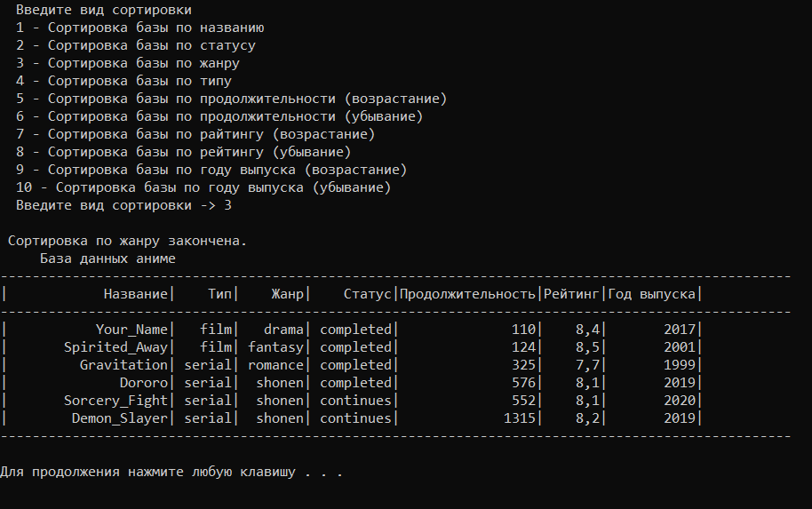The image size is (812, 509).
Task: Click the Spirited_Away title cell
Action: [116, 347]
